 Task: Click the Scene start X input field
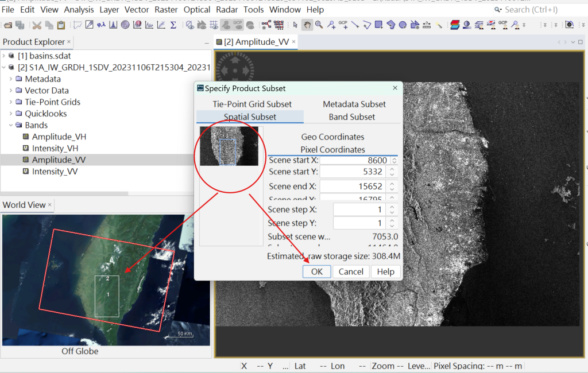tap(355, 161)
